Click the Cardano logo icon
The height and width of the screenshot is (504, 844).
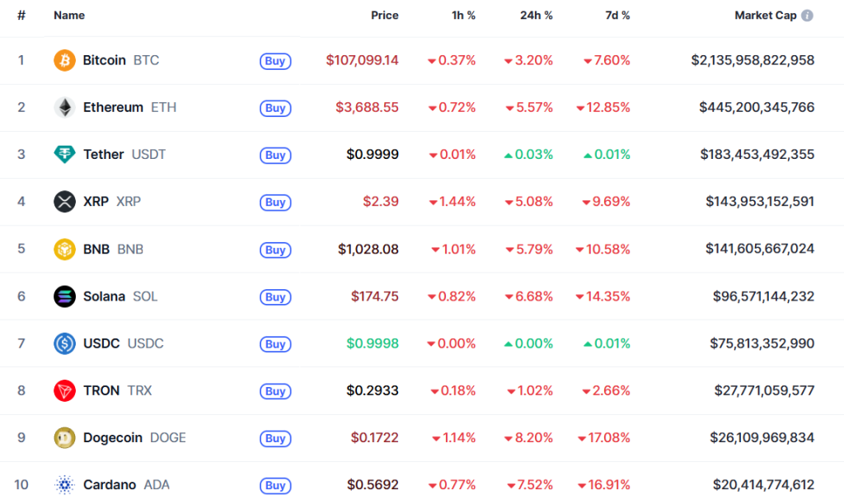[x=64, y=485]
